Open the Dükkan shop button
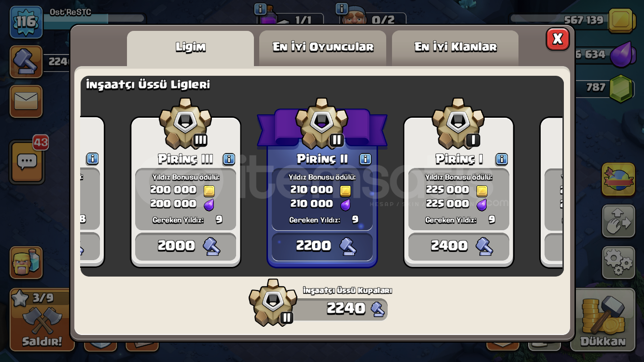Viewport: 644px width, 362px height. [603, 320]
